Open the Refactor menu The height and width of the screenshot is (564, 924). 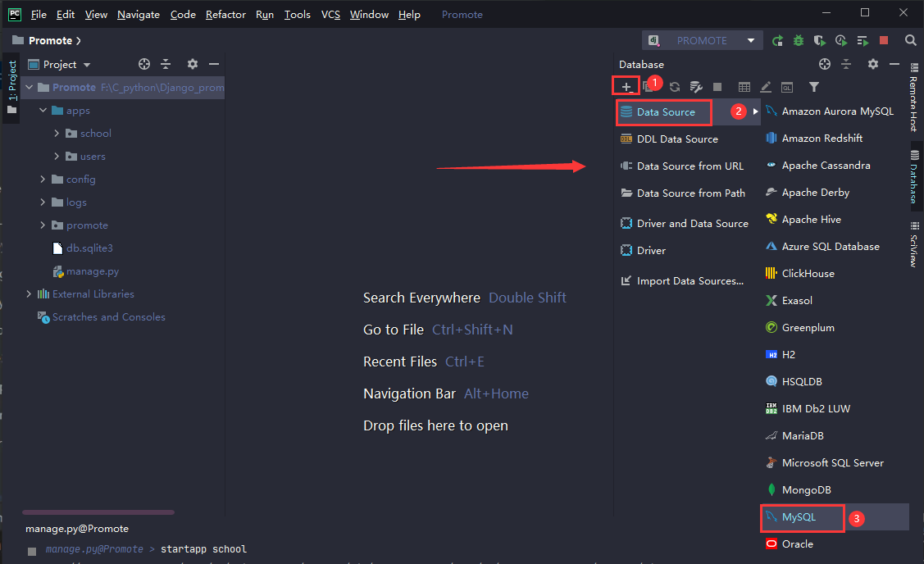point(225,14)
